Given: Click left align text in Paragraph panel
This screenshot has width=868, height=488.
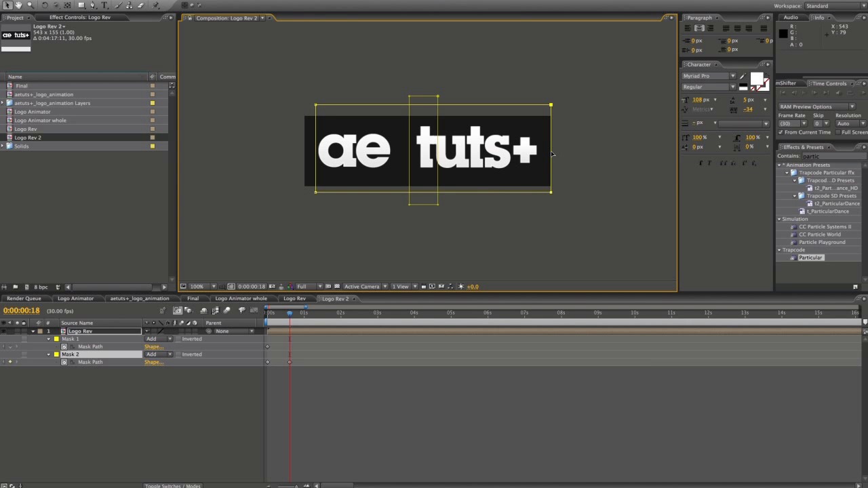Looking at the screenshot, I should click(688, 28).
